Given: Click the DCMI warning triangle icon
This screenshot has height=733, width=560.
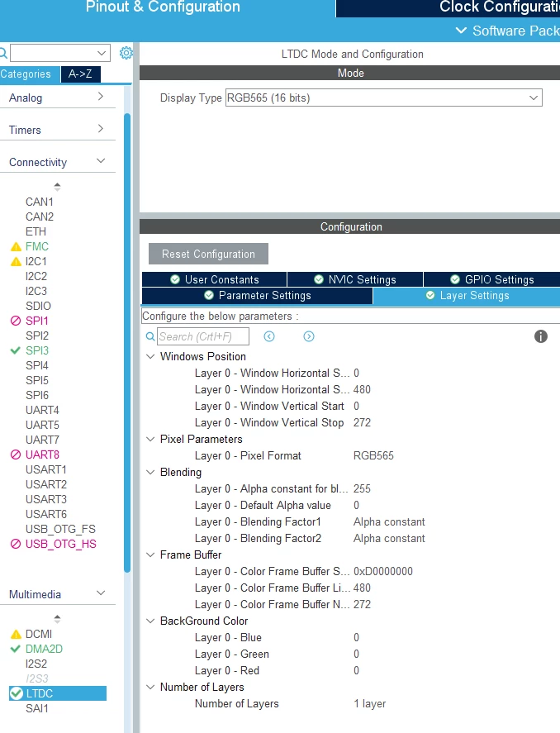Looking at the screenshot, I should pos(16,635).
